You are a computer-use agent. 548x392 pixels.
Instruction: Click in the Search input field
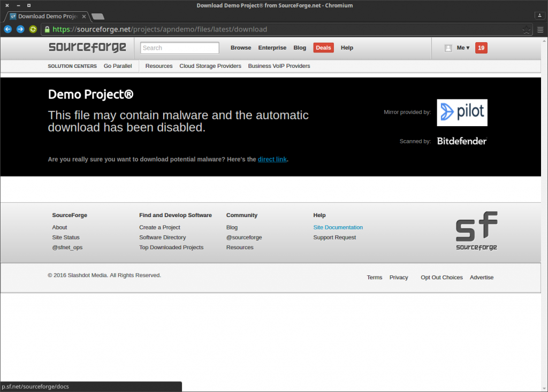180,48
